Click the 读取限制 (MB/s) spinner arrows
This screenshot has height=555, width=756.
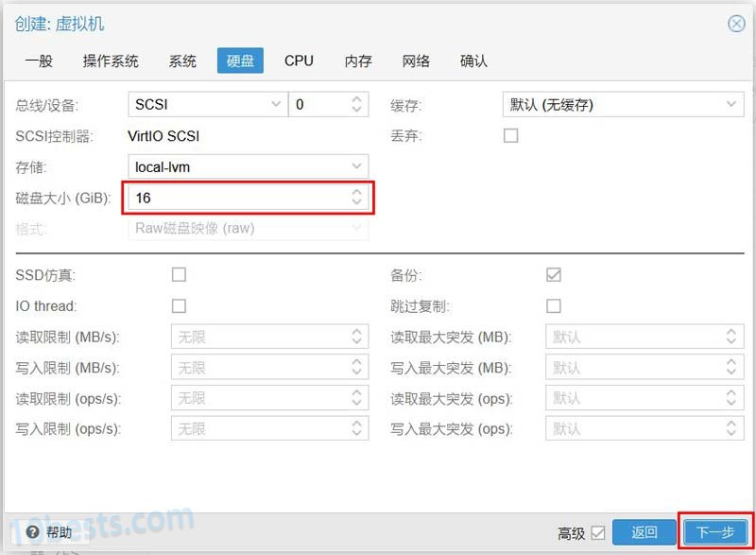point(356,337)
